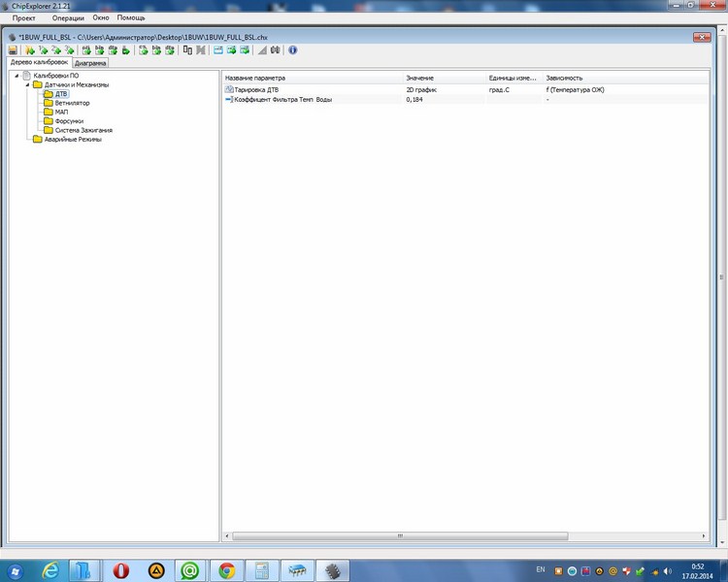This screenshot has width=728, height=582.
Task: Collapse the Калибровки ПО root node
Action: tap(17, 76)
